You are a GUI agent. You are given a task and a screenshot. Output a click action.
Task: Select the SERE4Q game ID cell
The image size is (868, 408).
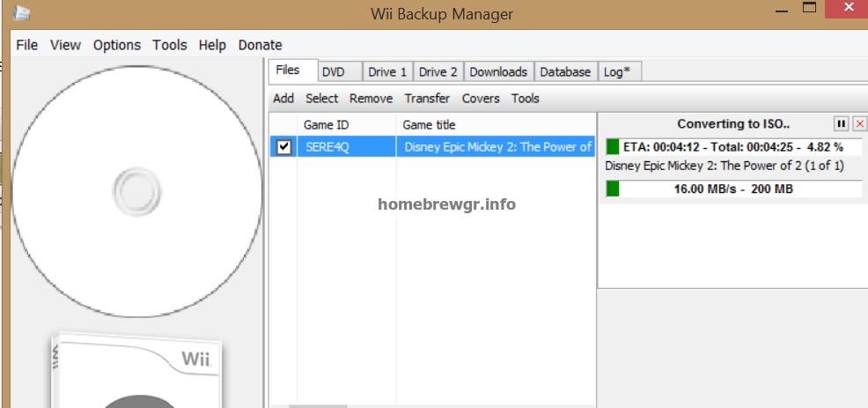[347, 147]
